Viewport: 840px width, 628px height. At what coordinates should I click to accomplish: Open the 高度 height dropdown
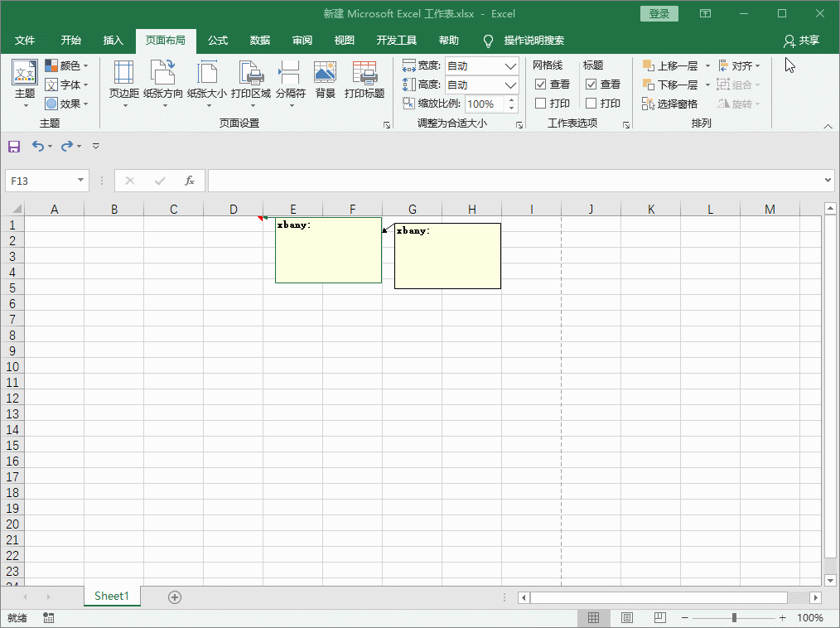click(x=510, y=85)
